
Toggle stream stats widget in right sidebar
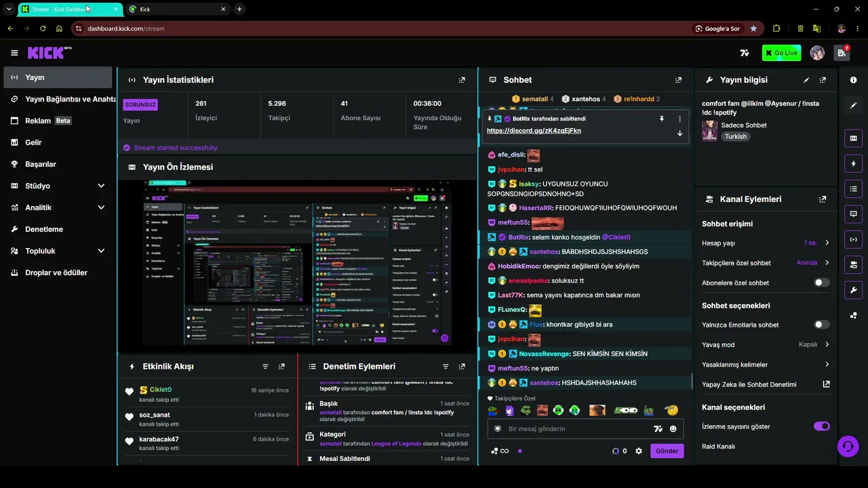tap(853, 239)
